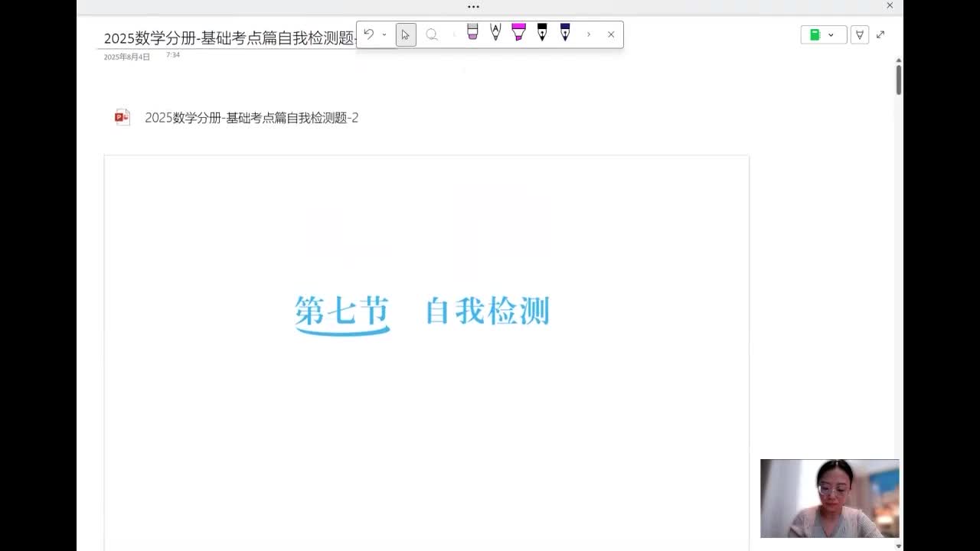
Task: Select the eraser tool
Action: point(472,32)
